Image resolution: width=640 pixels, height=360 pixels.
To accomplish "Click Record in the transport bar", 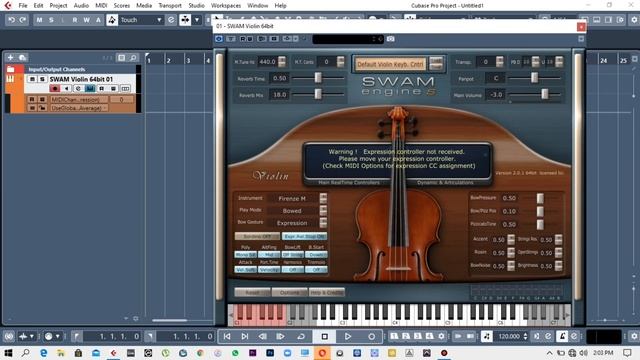I will click(371, 336).
